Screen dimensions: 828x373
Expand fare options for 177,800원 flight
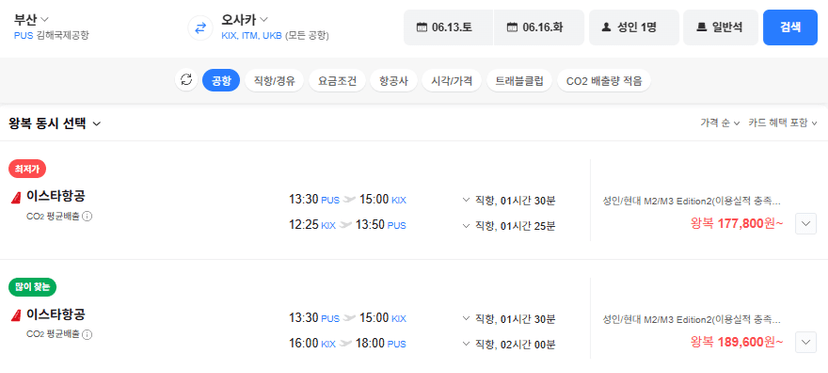point(806,223)
